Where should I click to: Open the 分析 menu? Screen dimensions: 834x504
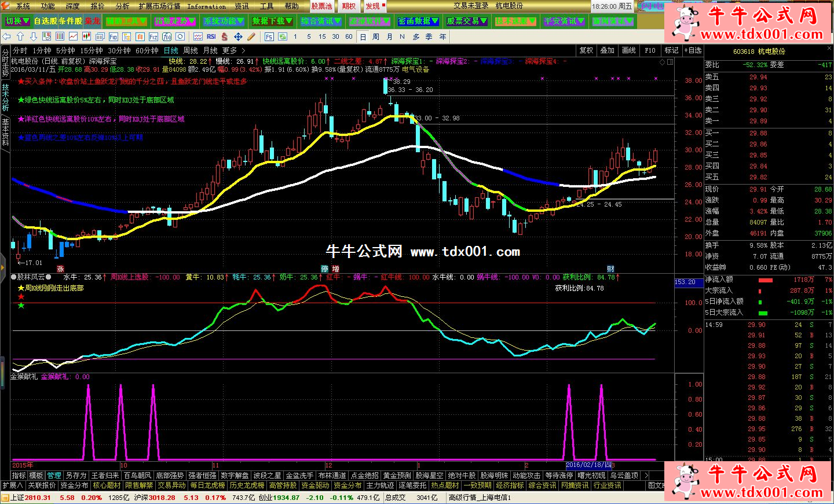pyautogui.click(x=122, y=6)
